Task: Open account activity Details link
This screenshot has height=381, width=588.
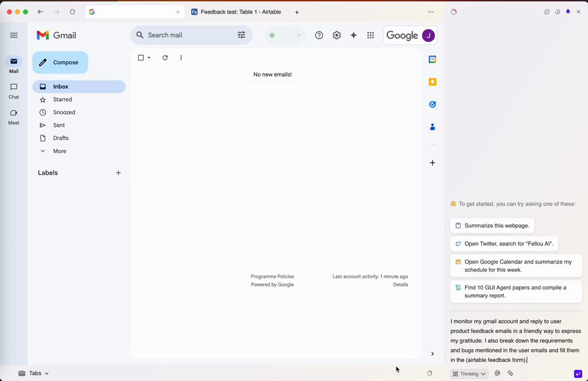Action: (400, 285)
